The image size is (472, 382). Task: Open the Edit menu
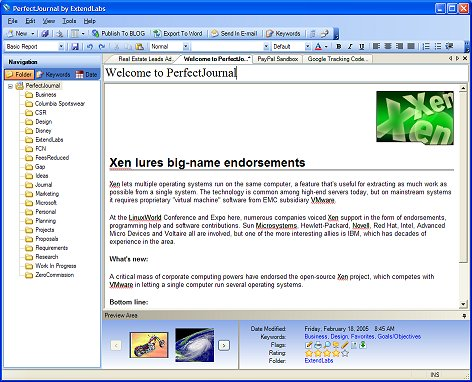30,21
